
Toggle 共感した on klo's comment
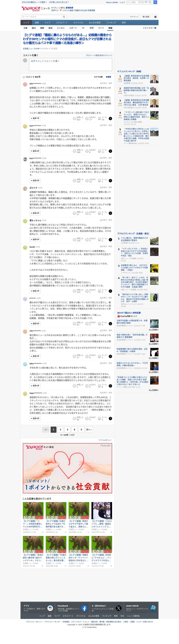tap(78, 119)
